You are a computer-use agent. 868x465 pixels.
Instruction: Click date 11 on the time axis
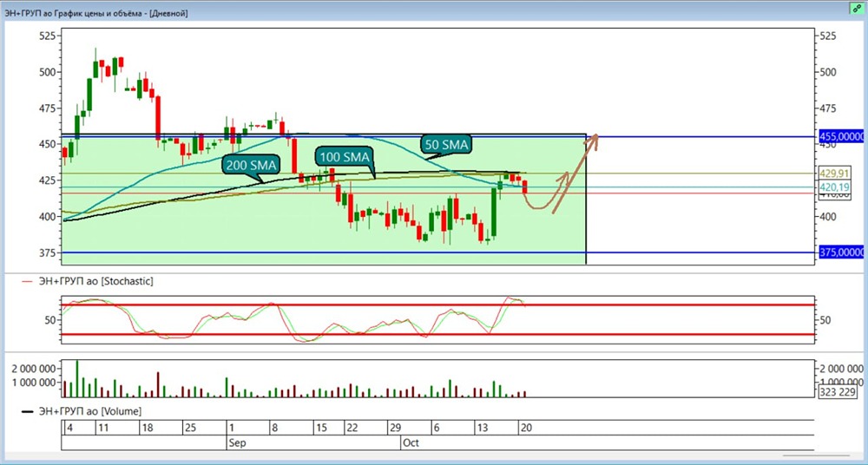pyautogui.click(x=103, y=429)
